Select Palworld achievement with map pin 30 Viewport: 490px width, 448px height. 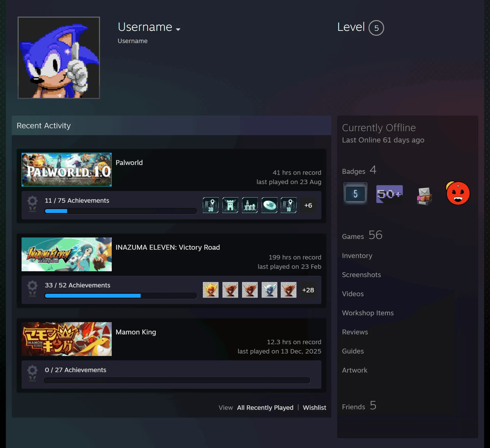coord(211,205)
